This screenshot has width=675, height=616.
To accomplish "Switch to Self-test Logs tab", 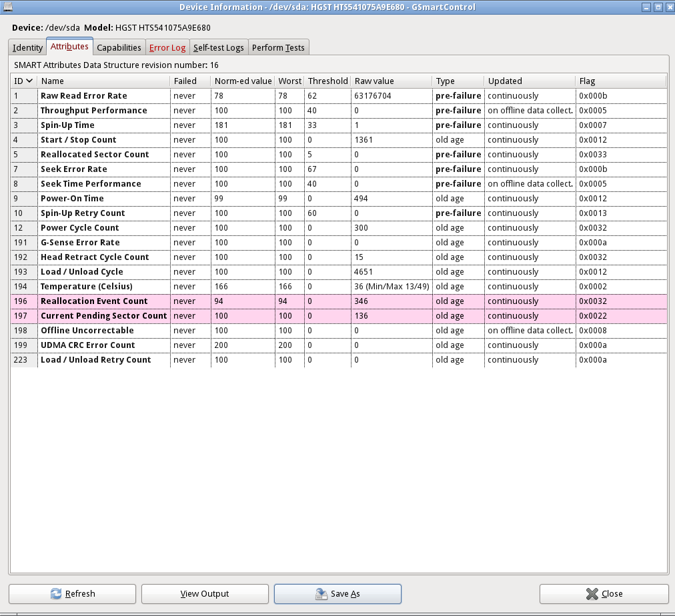I will coord(218,47).
